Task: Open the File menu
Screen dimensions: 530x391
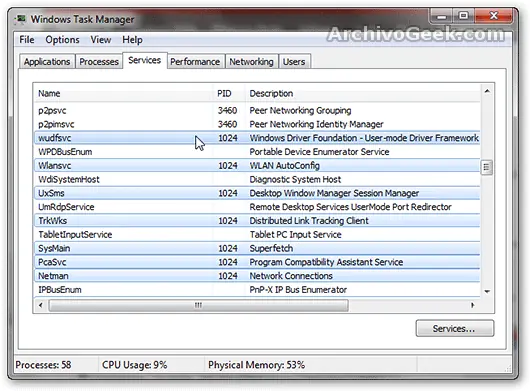Action: [x=27, y=40]
